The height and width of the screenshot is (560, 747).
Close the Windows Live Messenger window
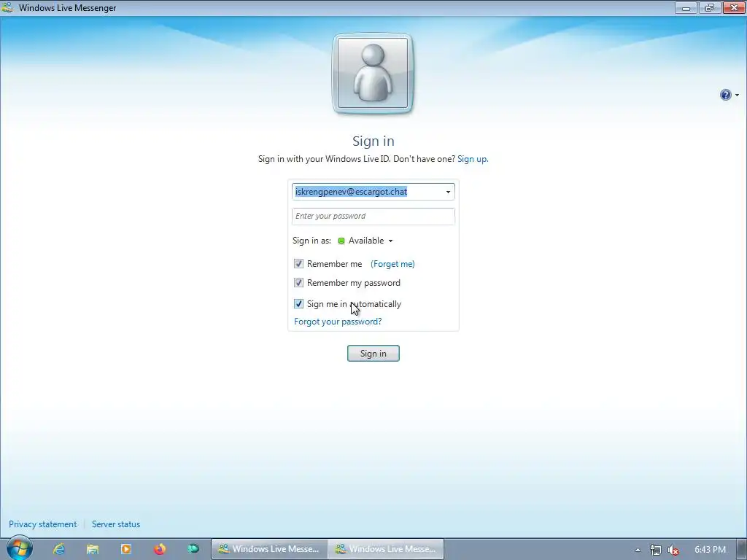coord(734,7)
